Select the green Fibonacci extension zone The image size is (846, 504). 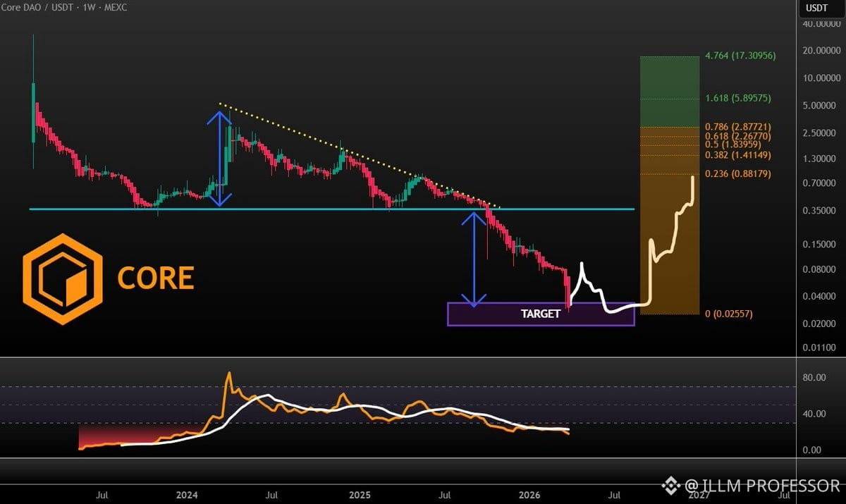click(x=668, y=91)
